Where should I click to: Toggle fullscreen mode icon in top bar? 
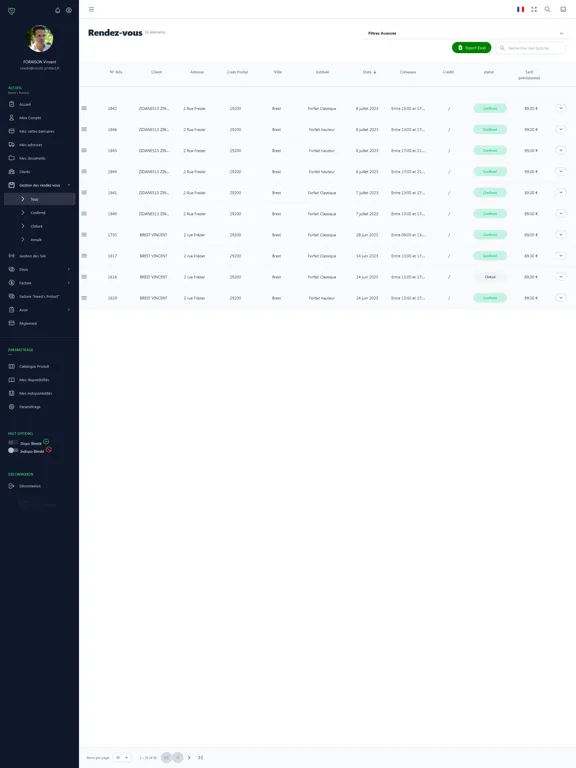[534, 9]
